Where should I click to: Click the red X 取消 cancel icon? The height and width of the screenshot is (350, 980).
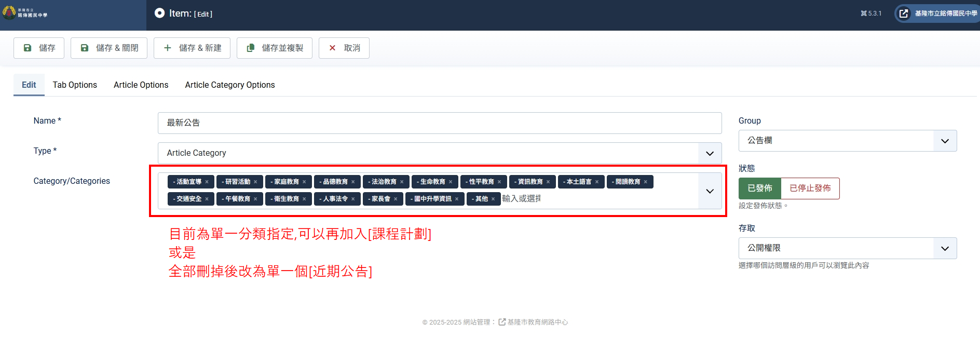(x=332, y=48)
